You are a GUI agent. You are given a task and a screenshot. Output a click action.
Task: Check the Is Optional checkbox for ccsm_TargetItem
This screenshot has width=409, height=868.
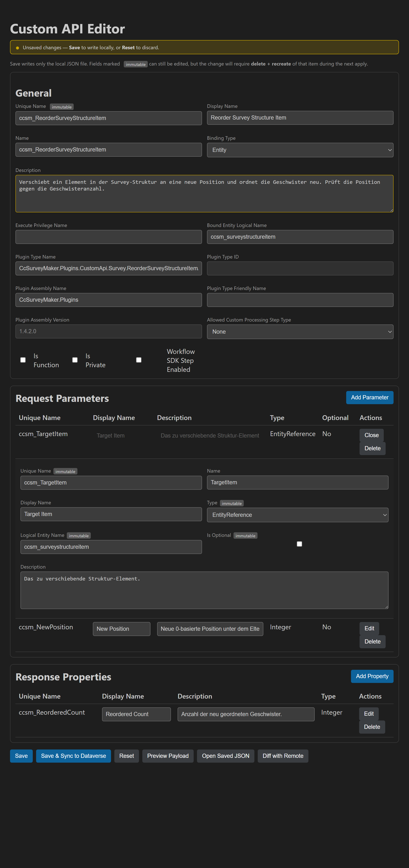click(x=299, y=544)
